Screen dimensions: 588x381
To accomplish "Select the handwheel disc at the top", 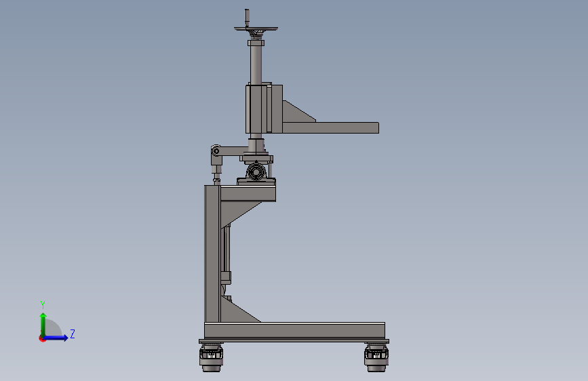I will tap(256, 29).
